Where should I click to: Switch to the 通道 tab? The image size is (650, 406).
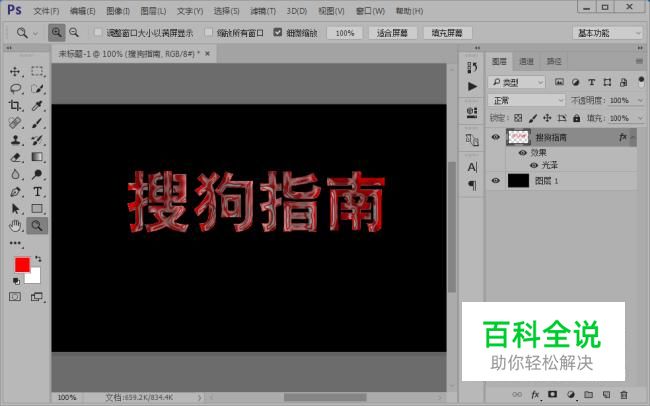coord(526,61)
